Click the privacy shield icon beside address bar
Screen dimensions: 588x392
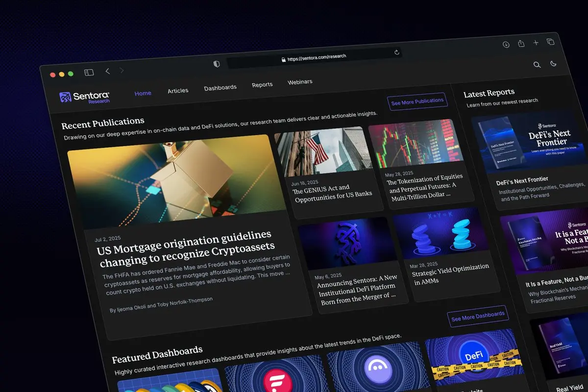(217, 64)
